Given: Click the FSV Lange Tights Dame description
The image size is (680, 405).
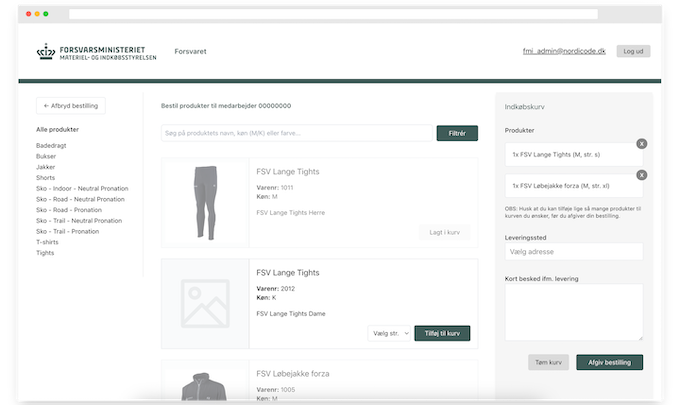Looking at the screenshot, I should tap(291, 314).
